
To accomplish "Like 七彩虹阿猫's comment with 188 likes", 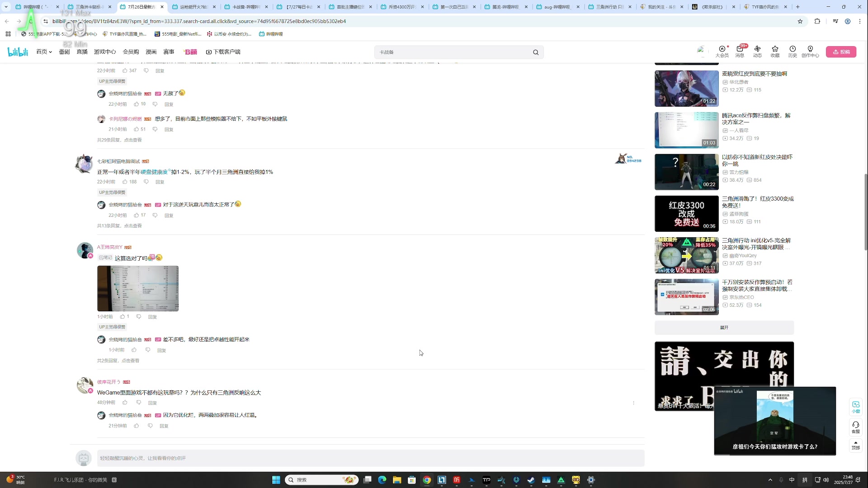I will point(125,182).
